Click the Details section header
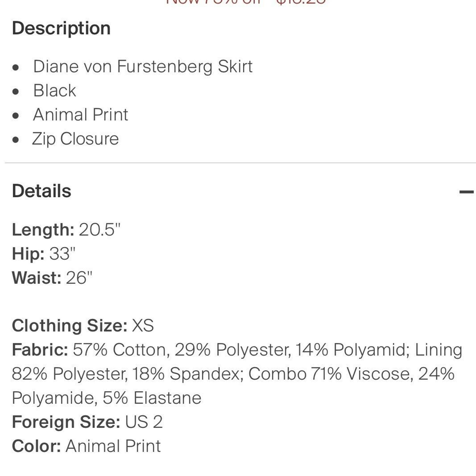476x476 pixels. click(x=42, y=191)
